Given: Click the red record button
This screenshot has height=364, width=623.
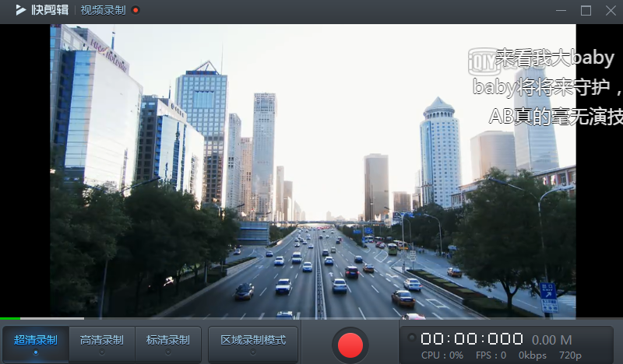Looking at the screenshot, I should coord(350,345).
